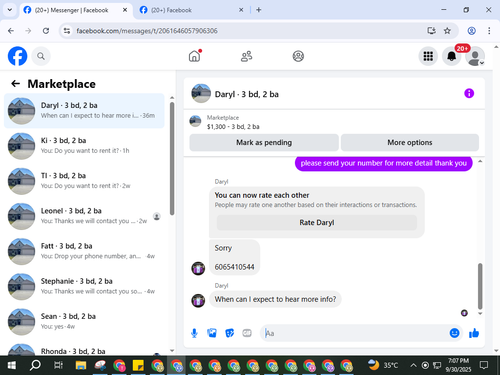Open Rhonda 3 bd, 2 ba conversation
Image resolution: width=500 pixels, height=375 pixels.
coord(84,349)
